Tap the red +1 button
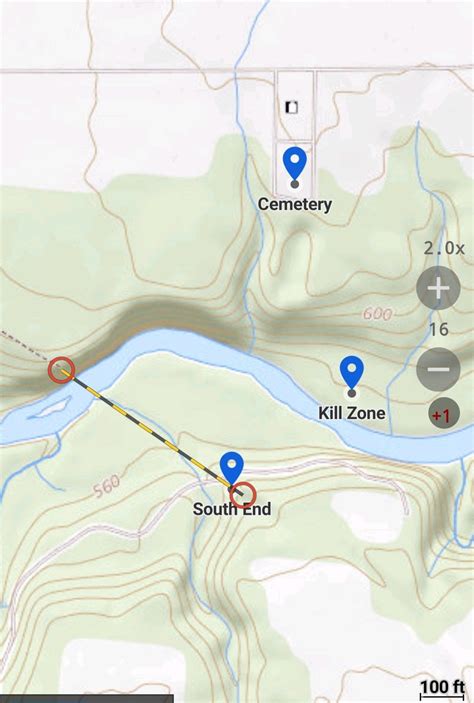 441,416
